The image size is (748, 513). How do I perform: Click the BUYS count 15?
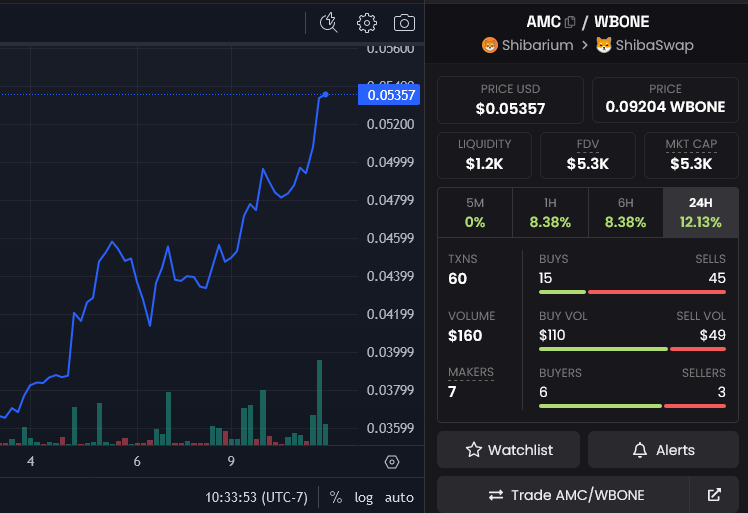click(545, 278)
